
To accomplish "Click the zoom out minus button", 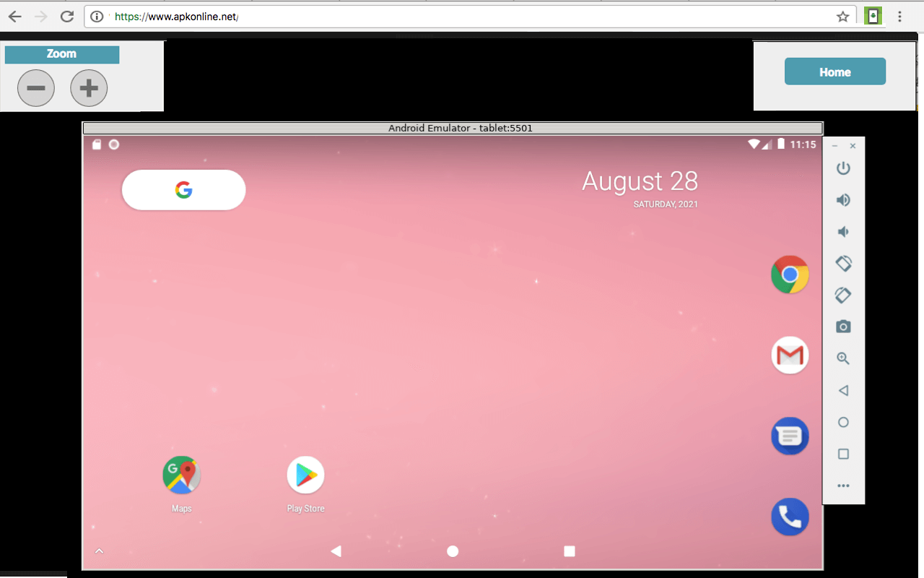I will [x=36, y=88].
